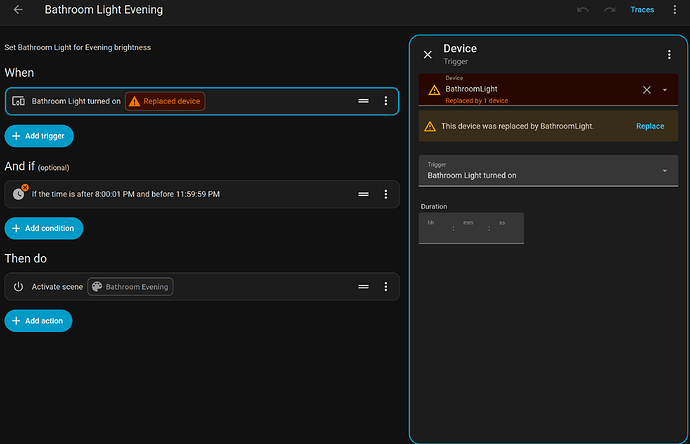Screen dimensions: 690x444
Task: Go back with the arrow icon
Action: coord(18,10)
